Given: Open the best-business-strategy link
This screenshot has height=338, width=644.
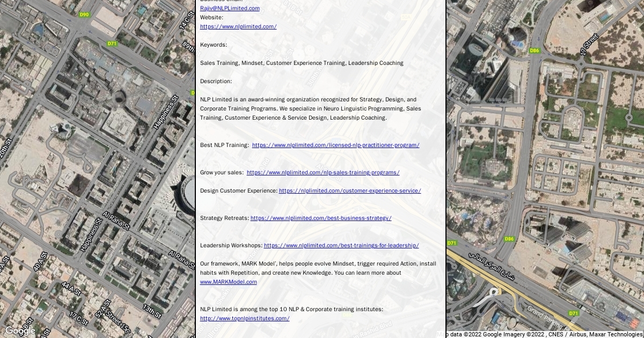Looking at the screenshot, I should click(x=321, y=218).
